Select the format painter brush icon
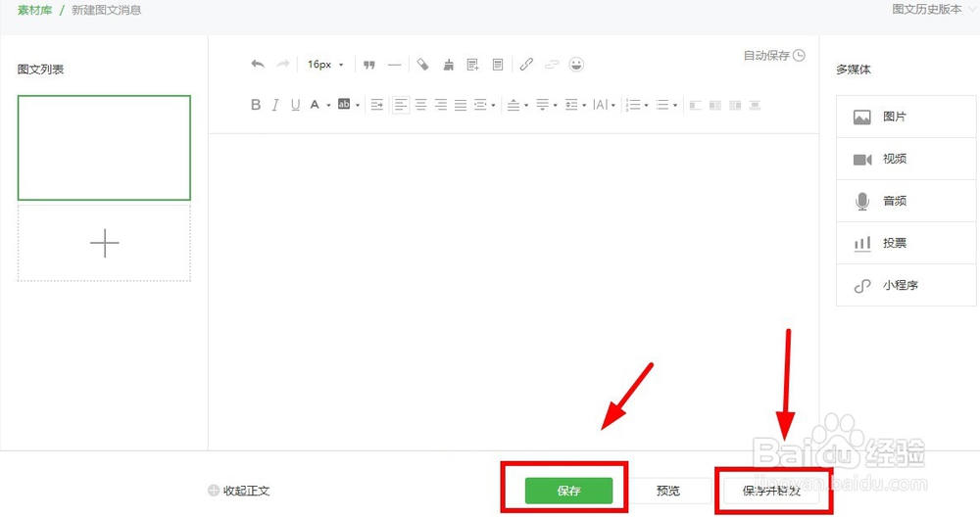Viewport: 980px width, 518px height. [x=448, y=65]
